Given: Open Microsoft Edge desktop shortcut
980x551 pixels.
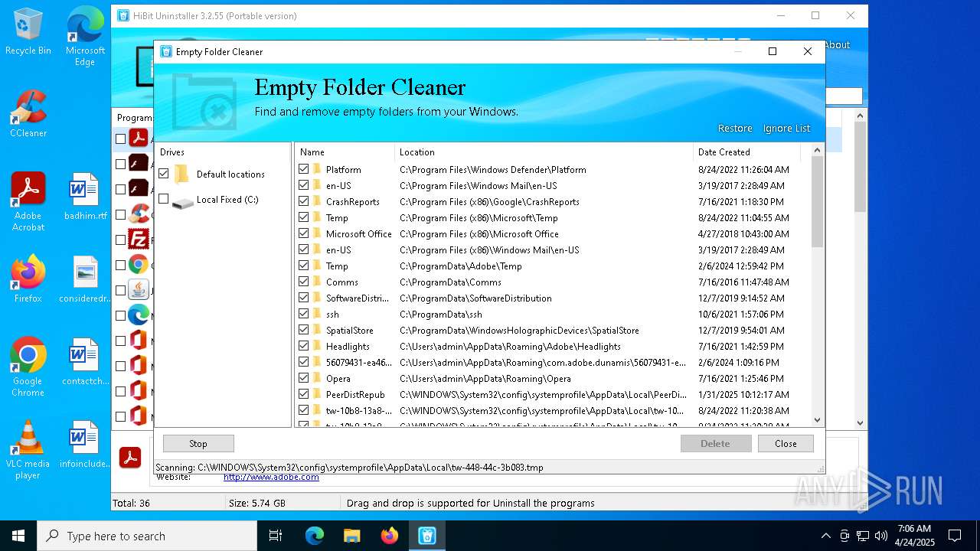Looking at the screenshot, I should pyautogui.click(x=85, y=36).
